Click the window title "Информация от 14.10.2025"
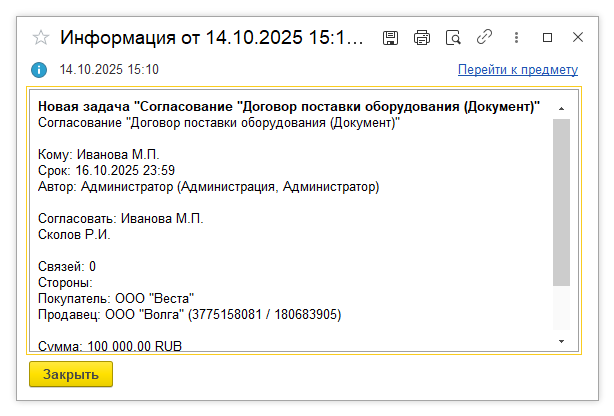The width and height of the screenshot is (614, 416). [x=212, y=38]
